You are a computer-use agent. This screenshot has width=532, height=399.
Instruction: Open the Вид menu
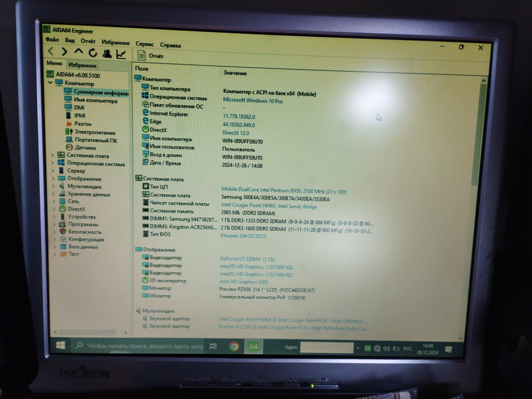pos(70,40)
